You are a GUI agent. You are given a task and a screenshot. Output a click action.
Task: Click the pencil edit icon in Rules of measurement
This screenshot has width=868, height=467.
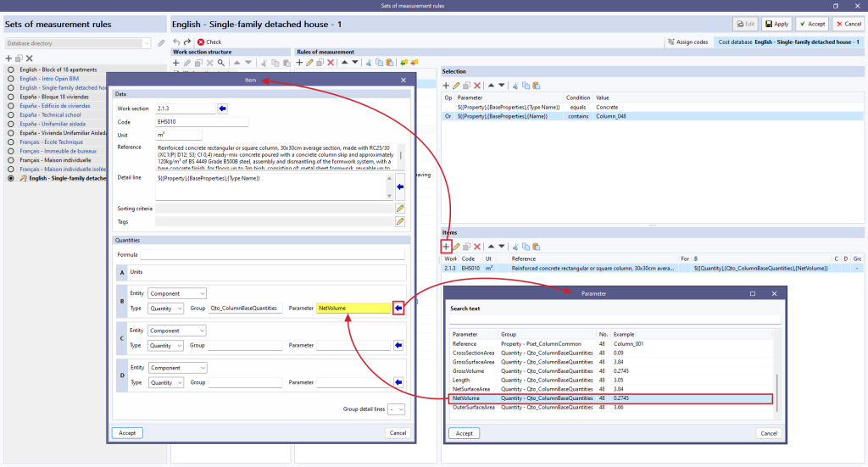coord(310,63)
